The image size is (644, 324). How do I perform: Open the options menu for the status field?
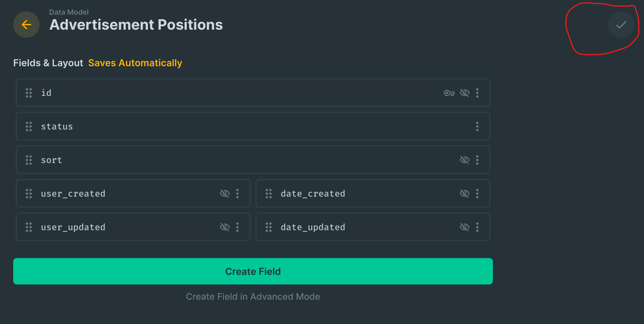coord(478,126)
